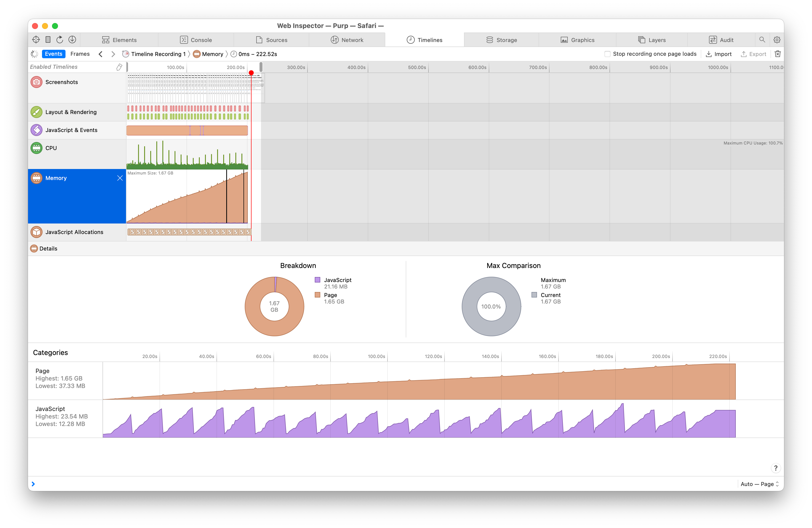Expand the Timeline Recording 1 breadcrumb

[x=158, y=54]
